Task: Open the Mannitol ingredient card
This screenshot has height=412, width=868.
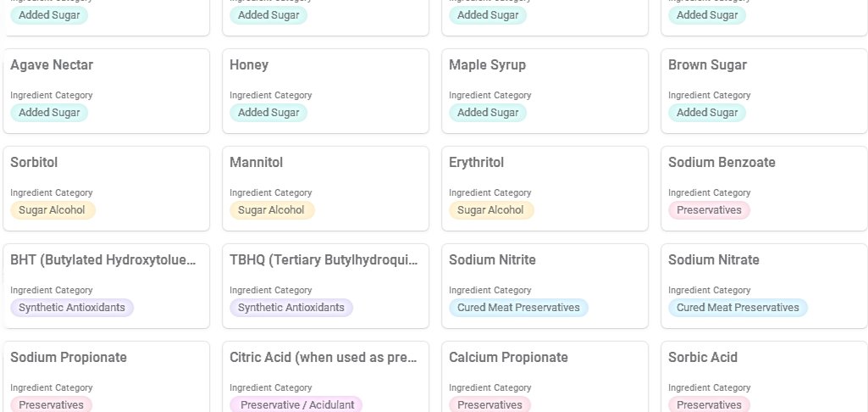Action: pyautogui.click(x=325, y=188)
